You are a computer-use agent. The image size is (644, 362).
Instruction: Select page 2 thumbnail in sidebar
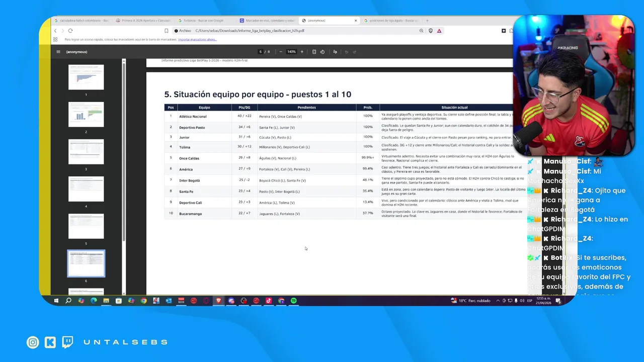86,114
